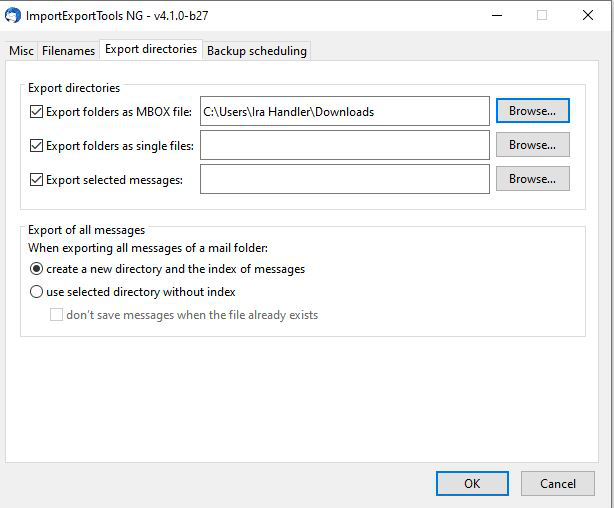The width and height of the screenshot is (614, 508).
Task: Select create a new directory and index
Action: [36, 269]
